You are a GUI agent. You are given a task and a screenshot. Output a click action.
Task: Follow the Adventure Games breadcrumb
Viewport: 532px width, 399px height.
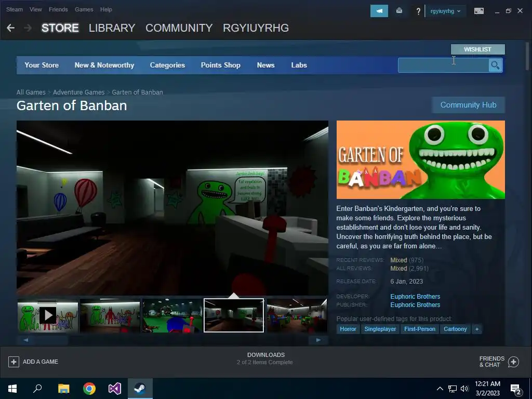point(79,92)
